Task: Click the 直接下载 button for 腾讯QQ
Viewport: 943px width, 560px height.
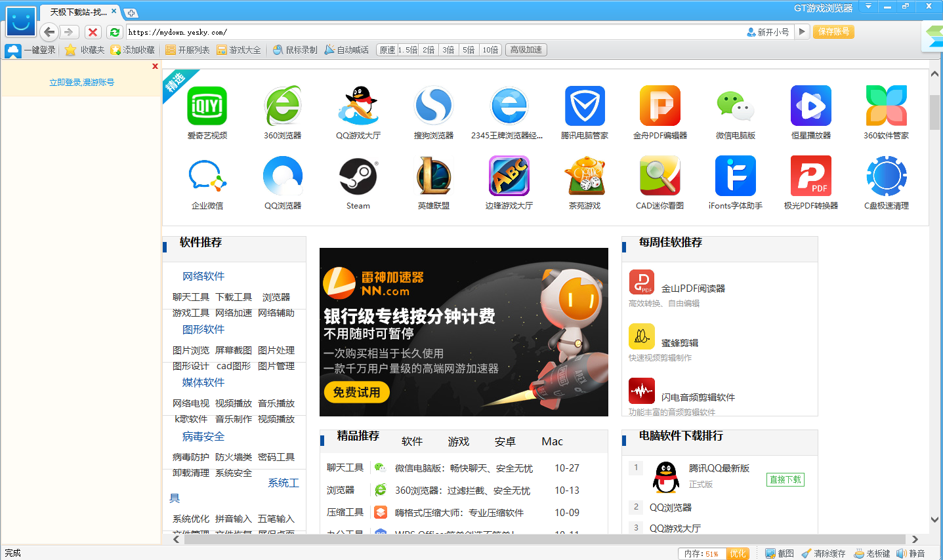Action: point(786,479)
